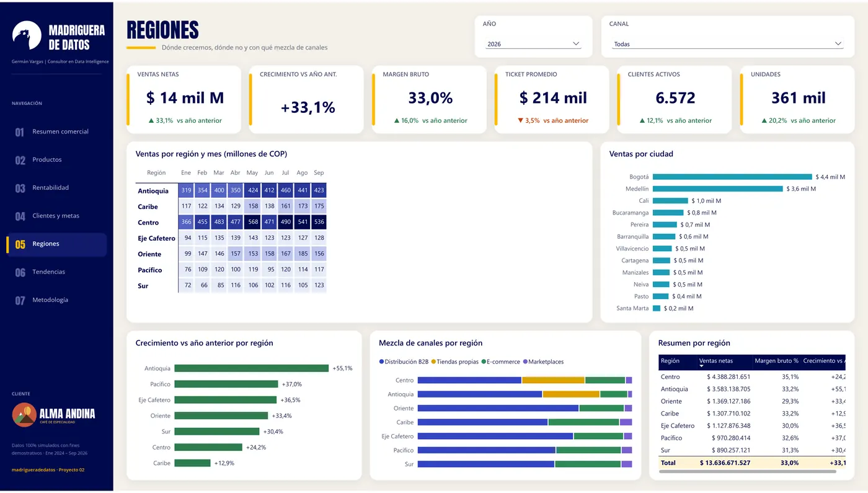Click the Centro May heatmap cell 568
Image resolution: width=868 pixels, height=493 pixels.
(252, 222)
